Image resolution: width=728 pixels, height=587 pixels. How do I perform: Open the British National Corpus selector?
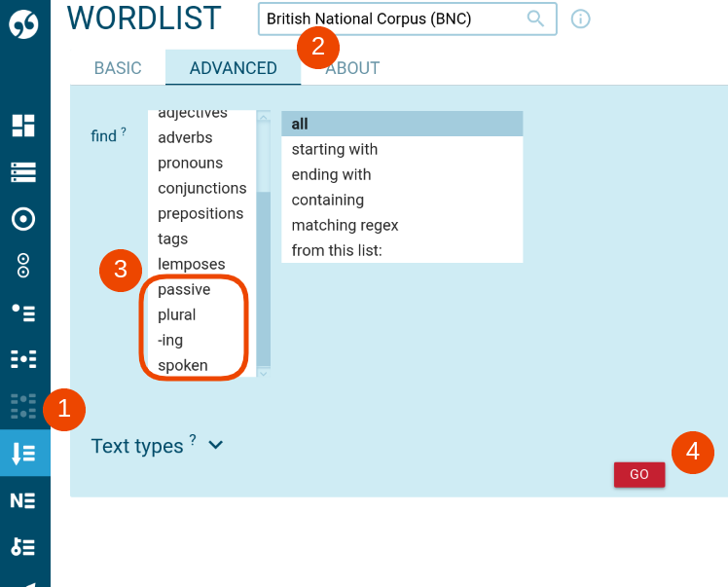pyautogui.click(x=394, y=18)
